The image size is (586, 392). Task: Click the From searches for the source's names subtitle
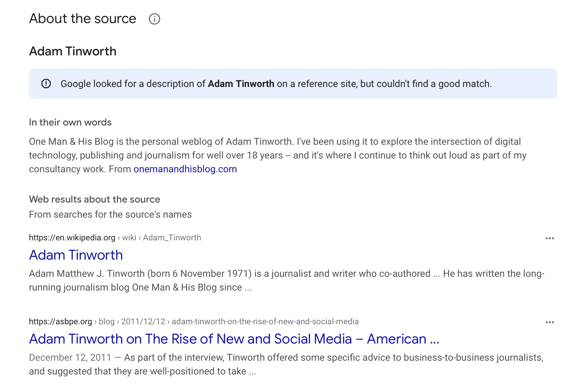110,215
